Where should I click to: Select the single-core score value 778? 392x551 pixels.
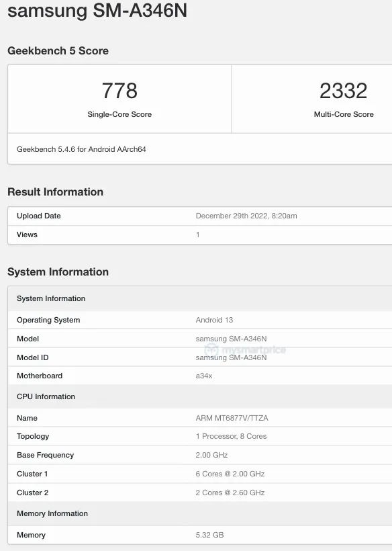pos(119,91)
